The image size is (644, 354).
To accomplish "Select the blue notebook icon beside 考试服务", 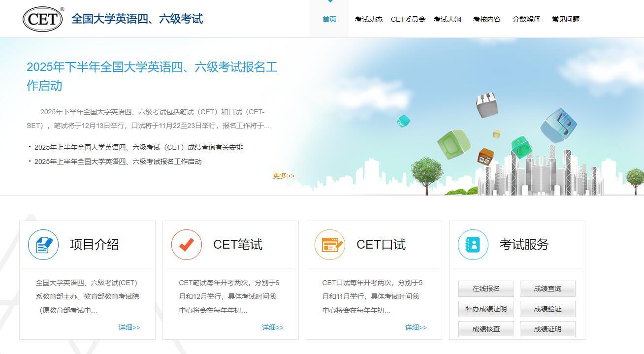I will pyautogui.click(x=473, y=244).
